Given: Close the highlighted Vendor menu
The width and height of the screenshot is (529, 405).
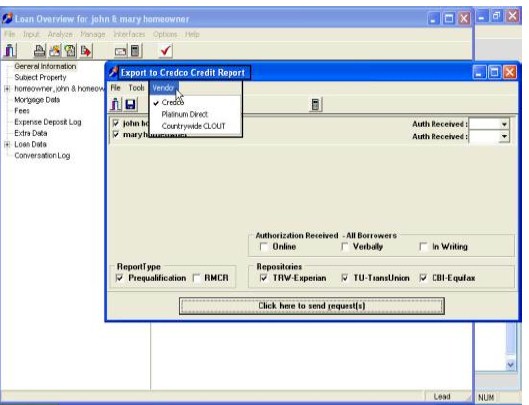Looking at the screenshot, I should coord(163,88).
